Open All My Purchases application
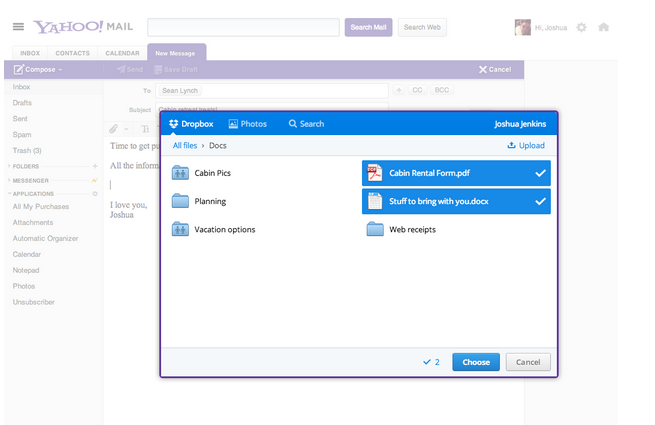 pos(41,206)
